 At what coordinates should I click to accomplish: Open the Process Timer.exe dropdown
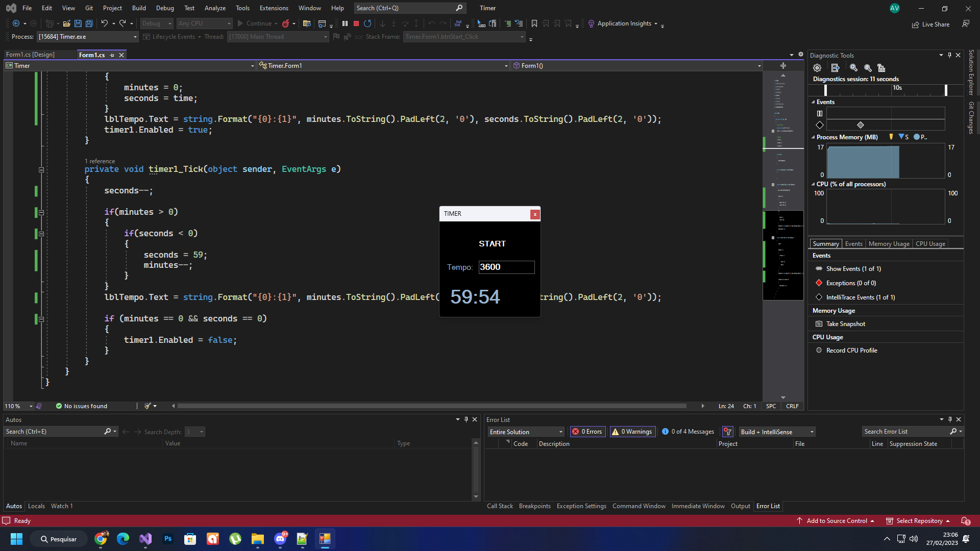[x=135, y=37]
